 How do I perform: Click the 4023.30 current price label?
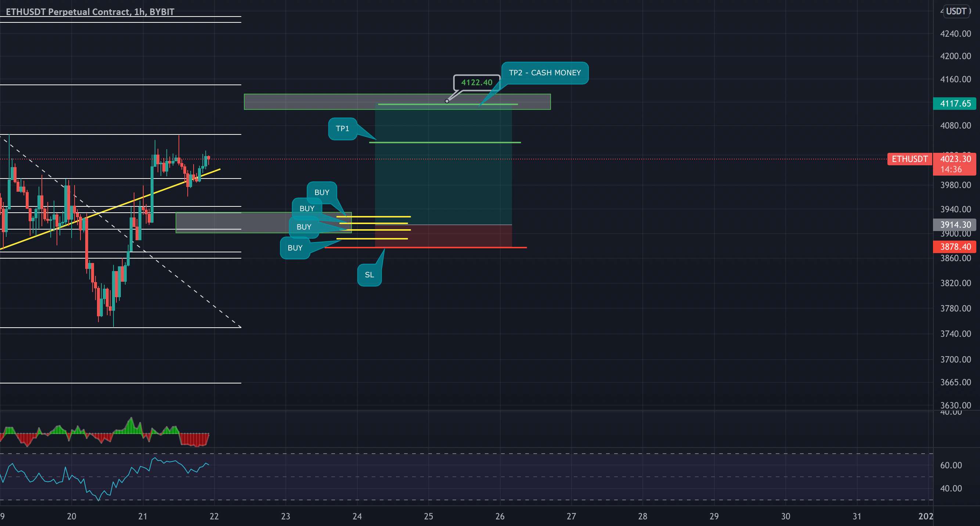pyautogui.click(x=956, y=159)
